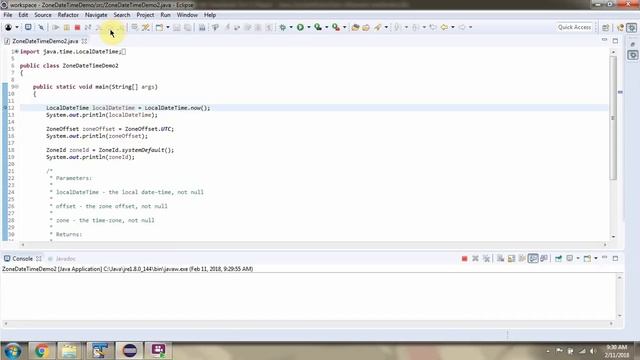The image size is (640, 360).
Task: Open the Refactor menu
Action: (68, 15)
